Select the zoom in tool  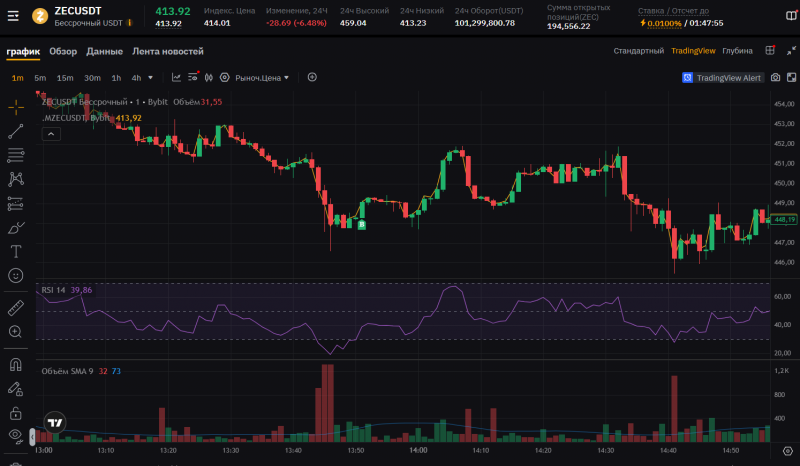pyautogui.click(x=15, y=332)
